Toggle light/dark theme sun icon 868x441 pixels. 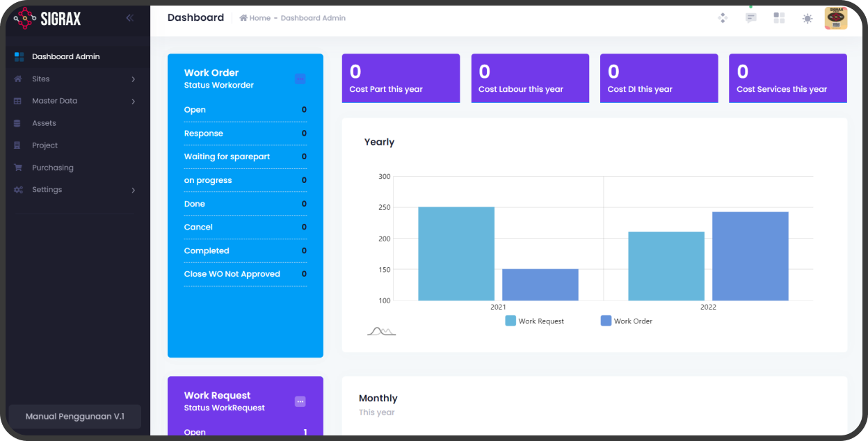coord(807,19)
